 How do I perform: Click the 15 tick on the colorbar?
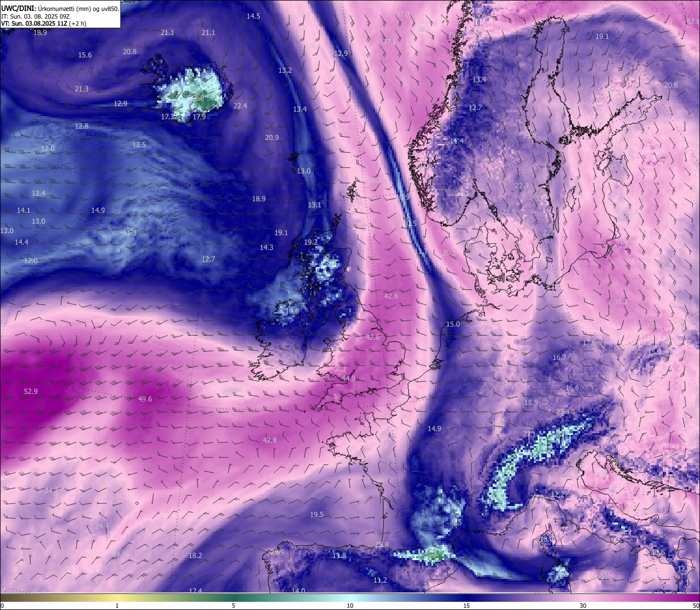point(466,606)
